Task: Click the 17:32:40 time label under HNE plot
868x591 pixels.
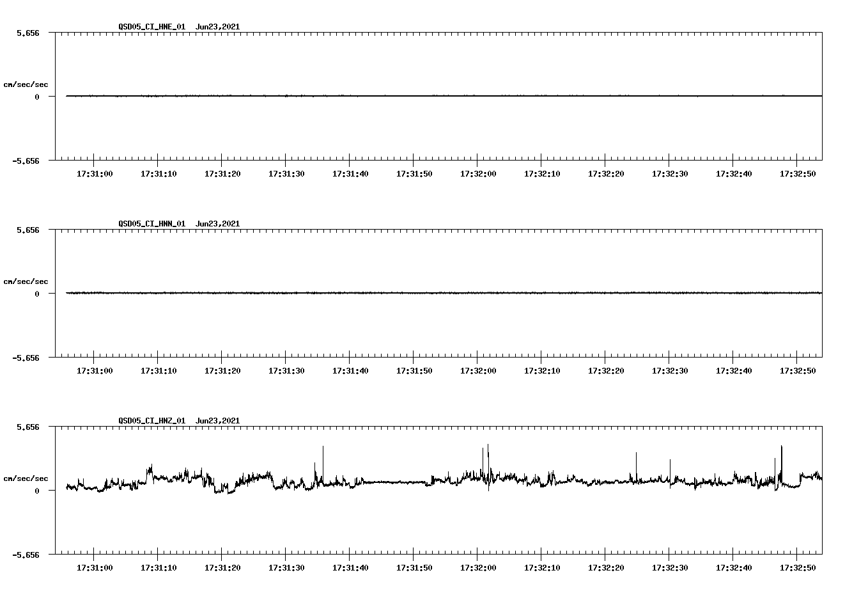Action: coord(734,173)
